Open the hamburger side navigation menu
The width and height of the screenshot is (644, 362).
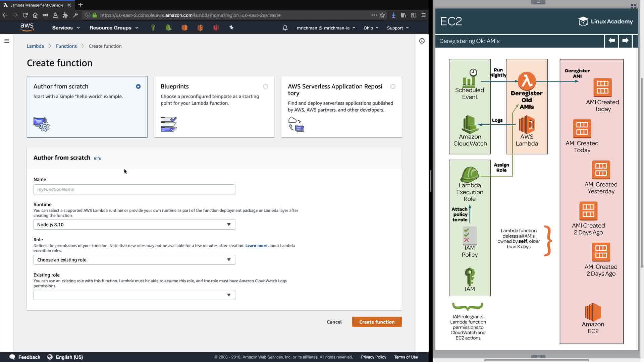pyautogui.click(x=7, y=41)
